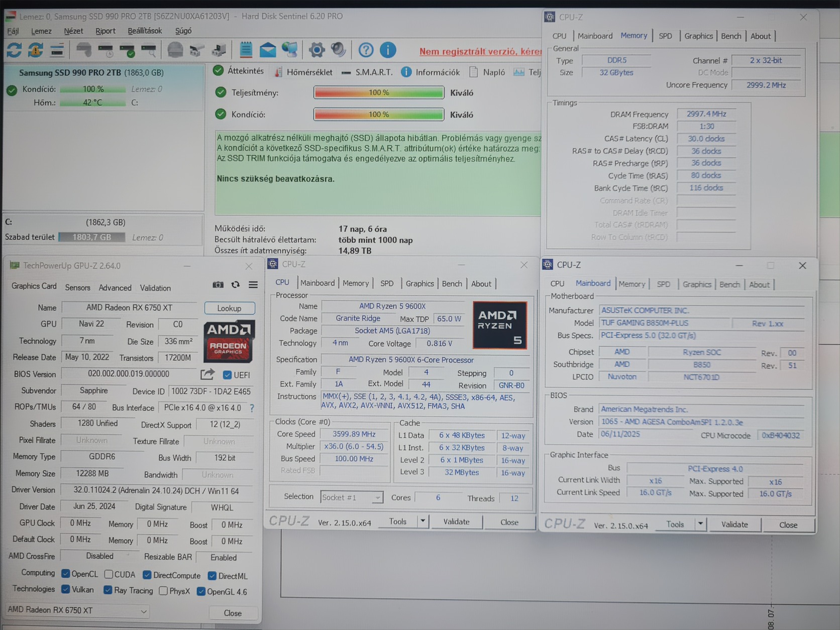The height and width of the screenshot is (630, 840).
Task: Click Close in the CPU-Z motherboard window
Action: [x=788, y=525]
